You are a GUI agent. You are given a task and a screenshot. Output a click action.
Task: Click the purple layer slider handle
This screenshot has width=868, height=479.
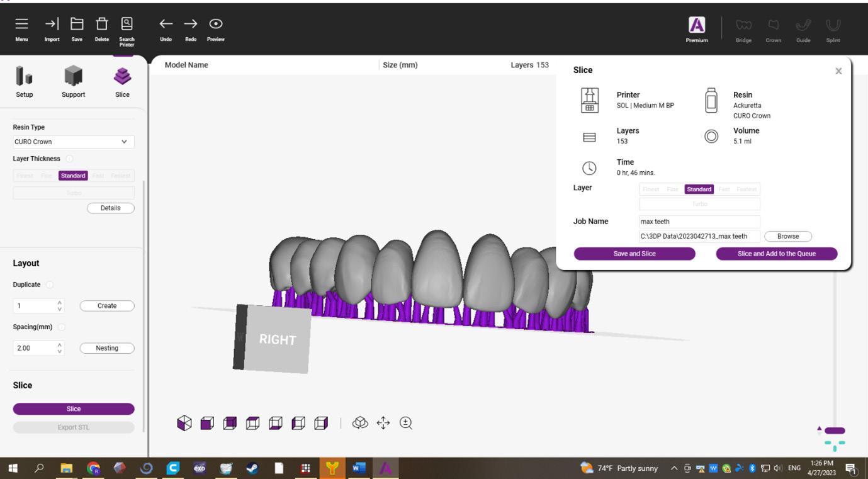(x=835, y=431)
